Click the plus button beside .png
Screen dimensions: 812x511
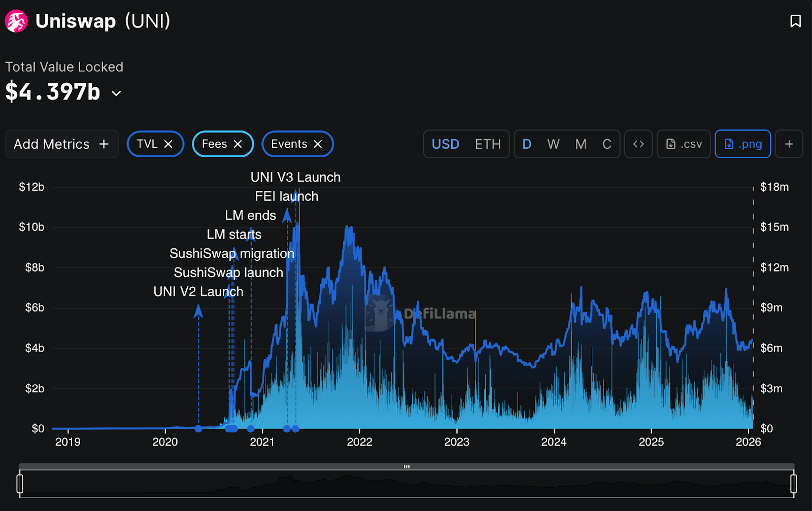[789, 144]
